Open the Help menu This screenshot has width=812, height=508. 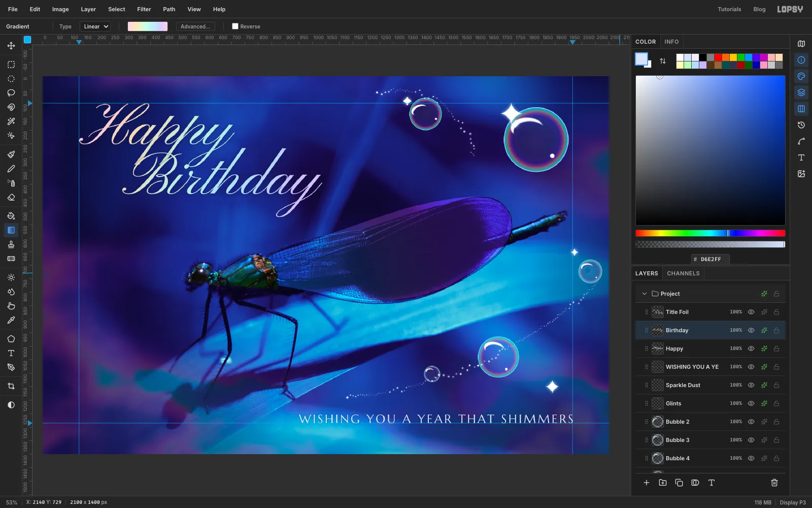click(219, 9)
